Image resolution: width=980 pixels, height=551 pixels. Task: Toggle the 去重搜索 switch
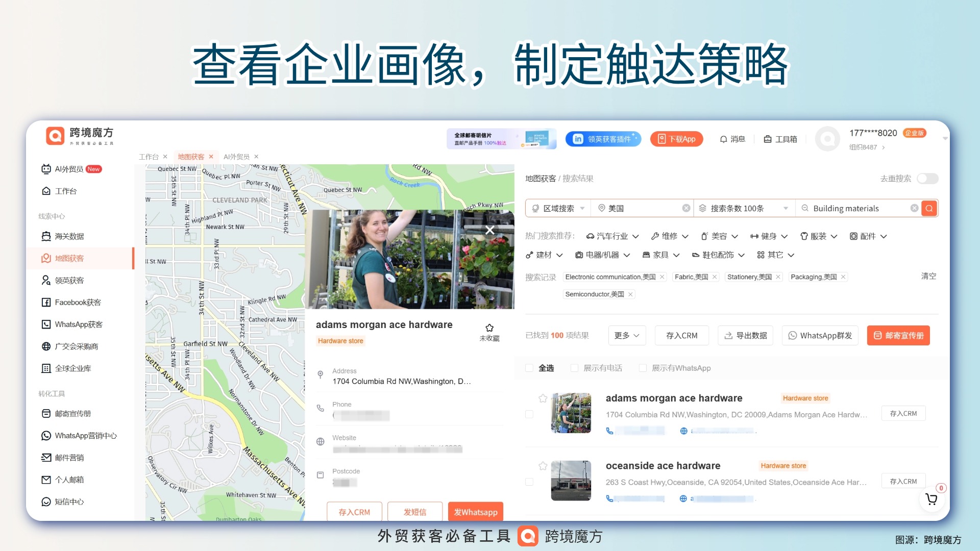click(927, 179)
